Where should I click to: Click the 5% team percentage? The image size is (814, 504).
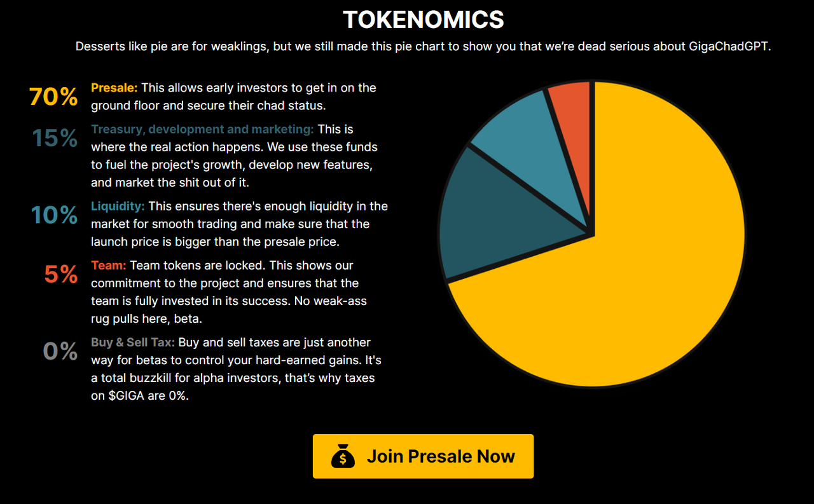[61, 275]
